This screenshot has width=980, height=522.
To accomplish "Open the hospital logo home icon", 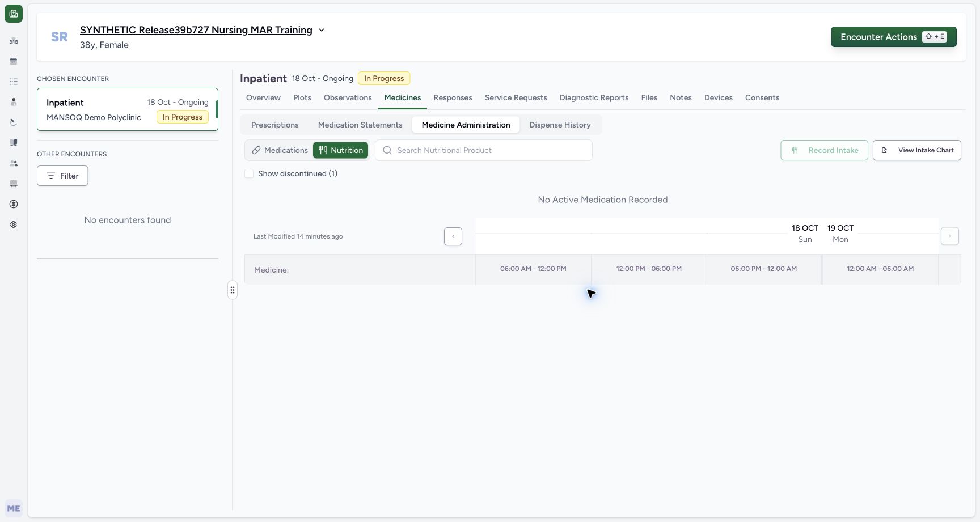I will pyautogui.click(x=14, y=14).
